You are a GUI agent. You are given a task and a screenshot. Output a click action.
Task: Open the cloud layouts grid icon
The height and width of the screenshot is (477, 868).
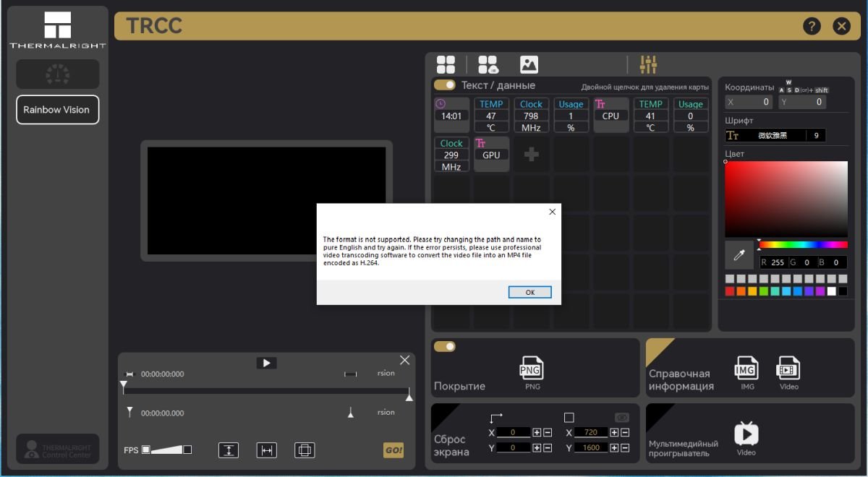(x=488, y=64)
